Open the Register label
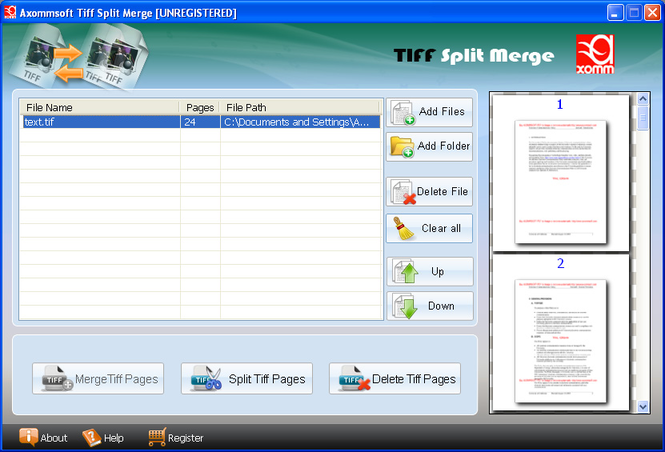Screen dimensions: 665x452 (186, 438)
